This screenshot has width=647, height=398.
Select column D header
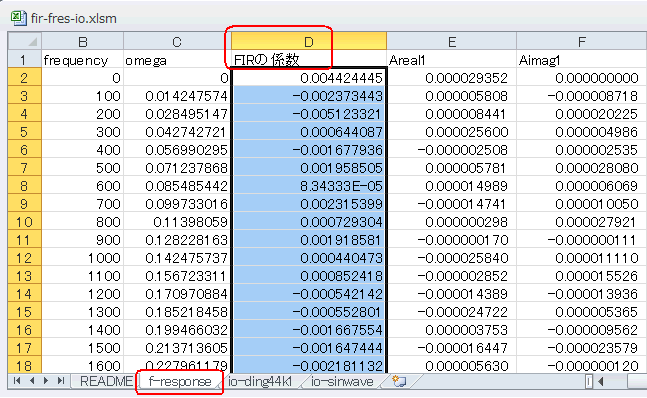309,42
